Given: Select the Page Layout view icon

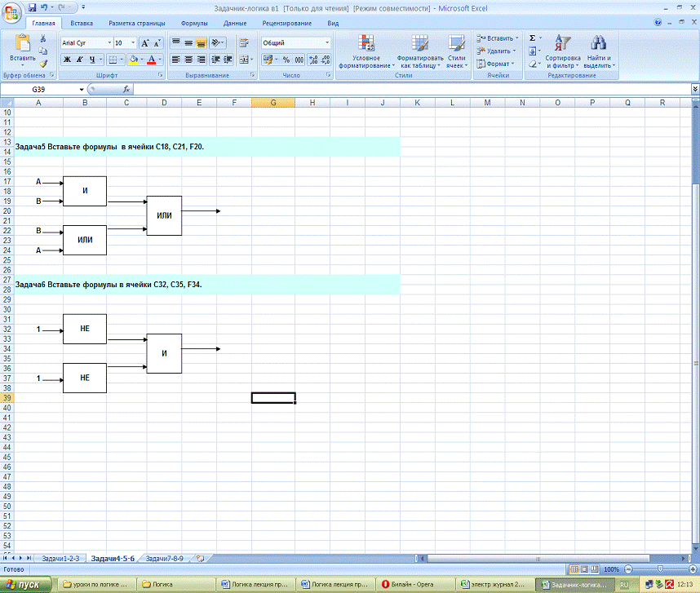Looking at the screenshot, I should pyautogui.click(x=584, y=569).
